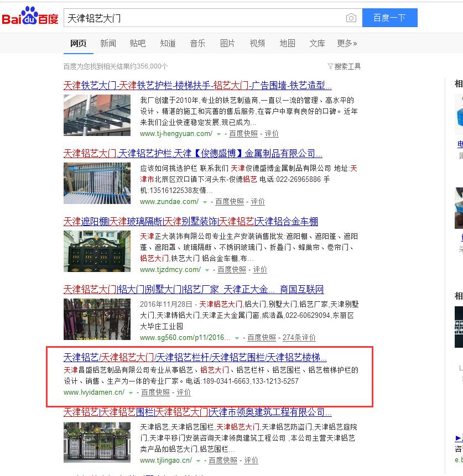Open 百度快照 for tjlingao.cn result
463x476 pixels.
point(223,460)
